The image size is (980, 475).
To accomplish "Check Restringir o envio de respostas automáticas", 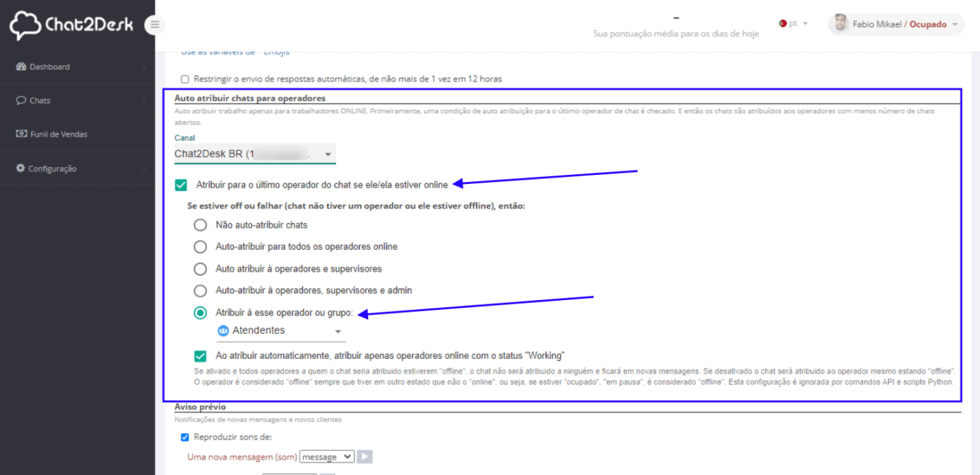I will [185, 79].
